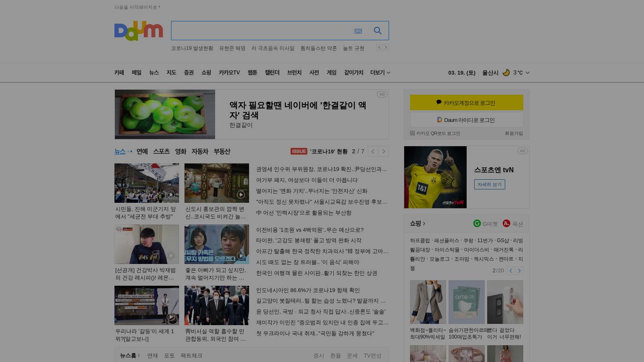Click AD badge on the 한결같이 banner
644x362 pixels.
[x=382, y=94]
